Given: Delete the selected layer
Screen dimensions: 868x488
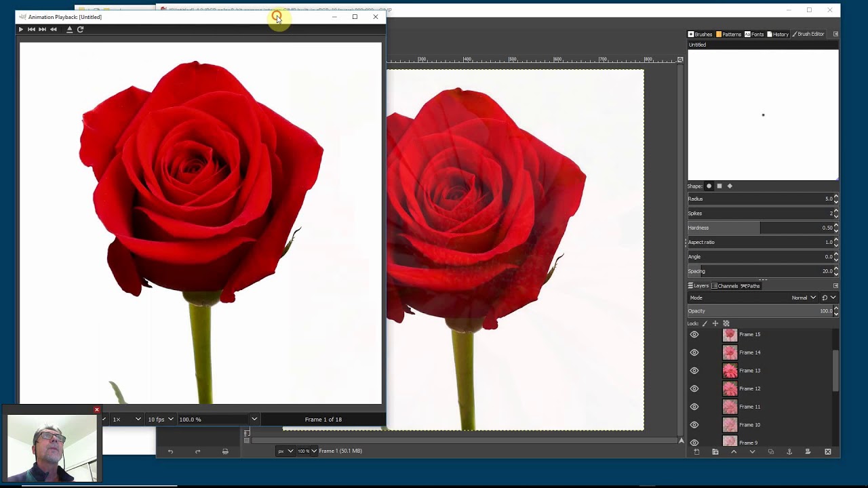Looking at the screenshot, I should 827,452.
